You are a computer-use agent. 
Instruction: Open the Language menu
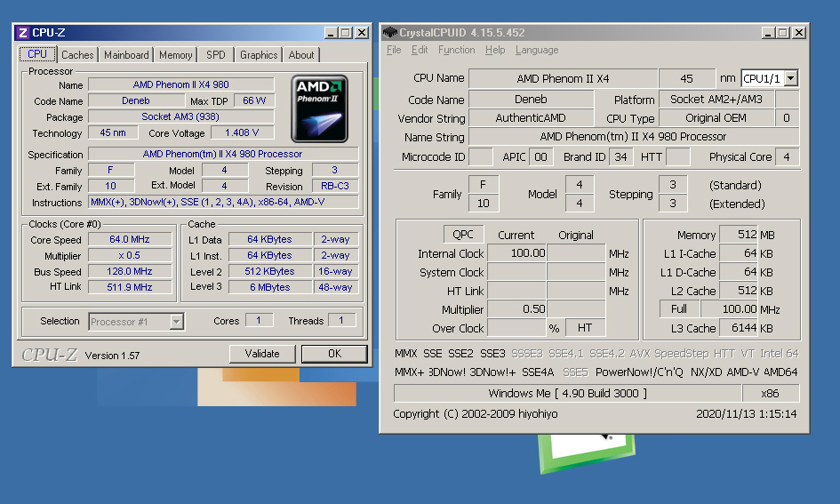(537, 50)
